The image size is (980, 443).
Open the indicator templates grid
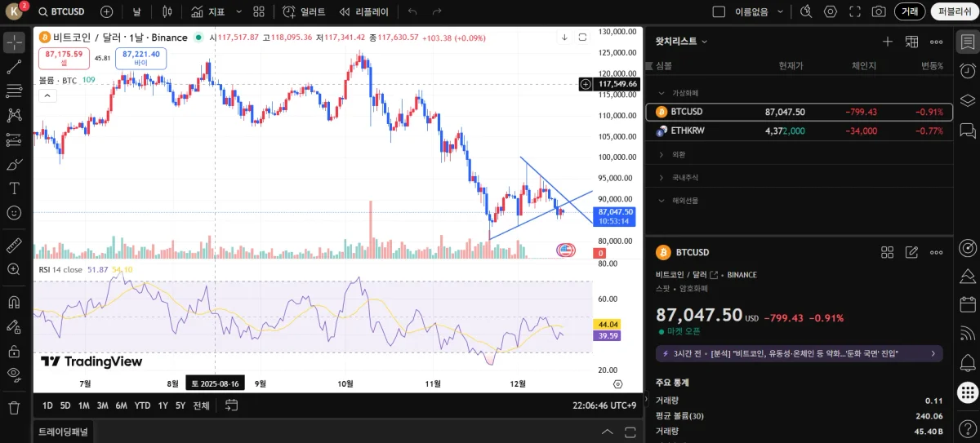(x=259, y=12)
